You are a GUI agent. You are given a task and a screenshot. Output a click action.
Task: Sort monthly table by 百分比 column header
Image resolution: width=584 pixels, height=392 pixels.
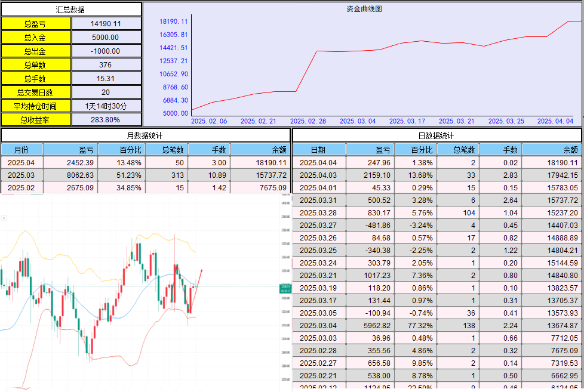coord(121,150)
